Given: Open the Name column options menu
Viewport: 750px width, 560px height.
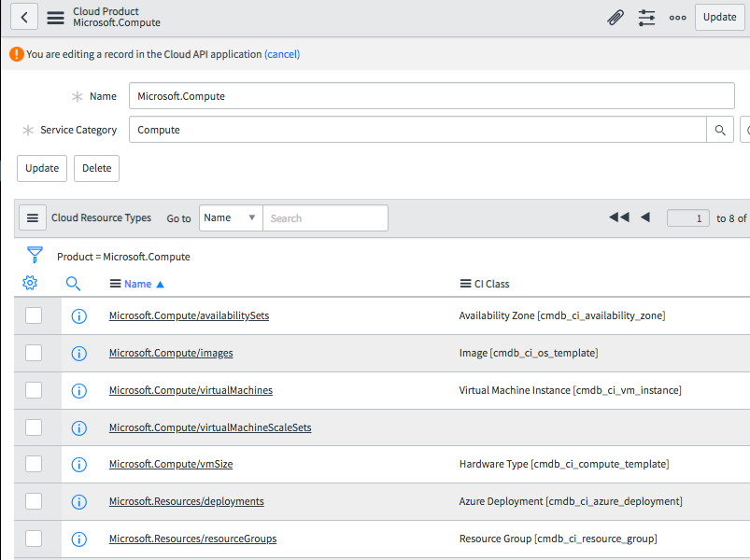Looking at the screenshot, I should coord(115,284).
